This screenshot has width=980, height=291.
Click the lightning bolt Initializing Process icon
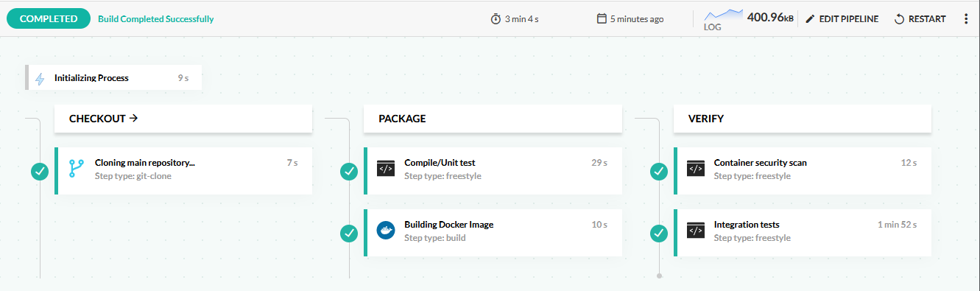coord(40,78)
